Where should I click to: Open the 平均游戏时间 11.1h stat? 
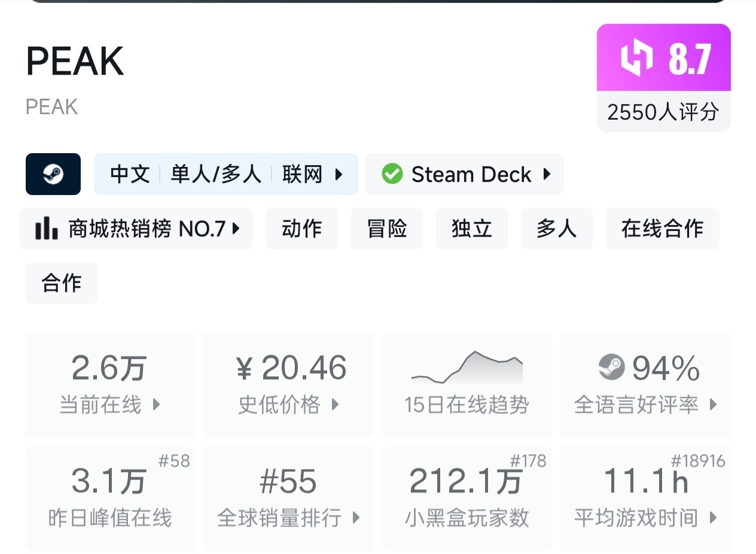(646, 498)
